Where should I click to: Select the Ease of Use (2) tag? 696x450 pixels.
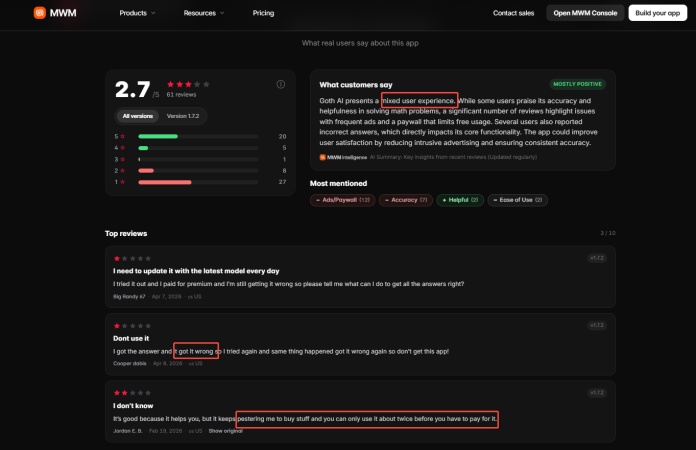pos(518,200)
